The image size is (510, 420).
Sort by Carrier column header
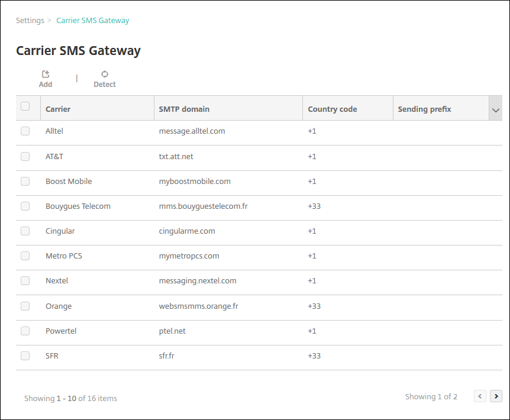[58, 109]
